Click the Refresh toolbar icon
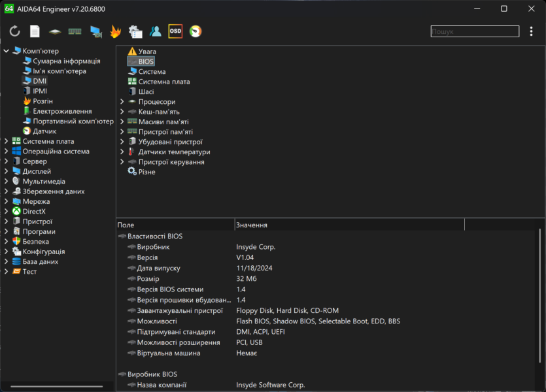The width and height of the screenshot is (546, 392). pyautogui.click(x=14, y=31)
